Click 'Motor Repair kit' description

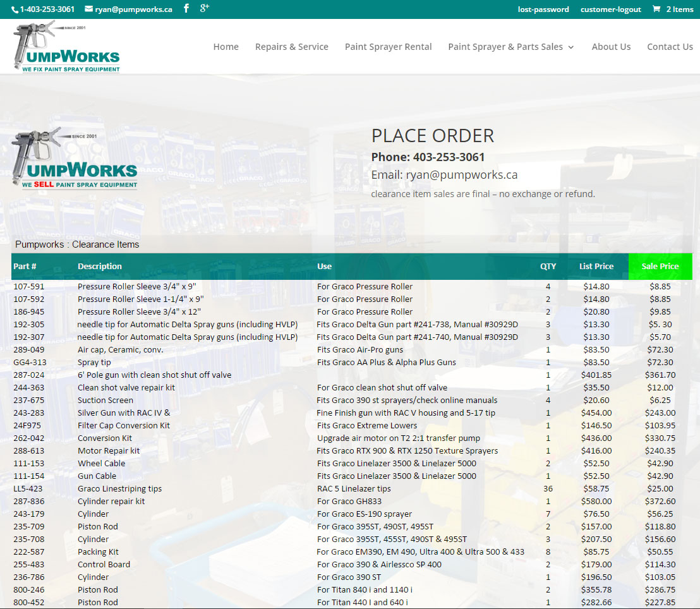pos(109,451)
